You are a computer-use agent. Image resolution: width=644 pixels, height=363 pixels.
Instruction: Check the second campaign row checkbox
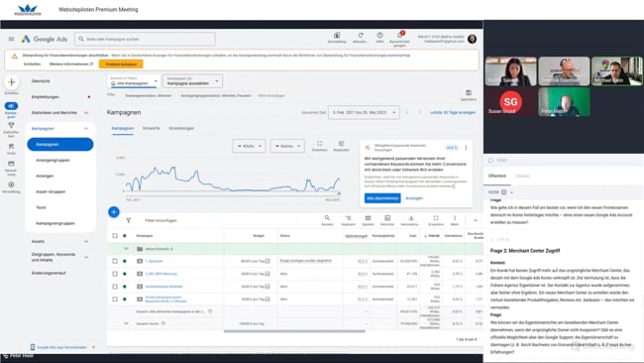tap(115, 274)
